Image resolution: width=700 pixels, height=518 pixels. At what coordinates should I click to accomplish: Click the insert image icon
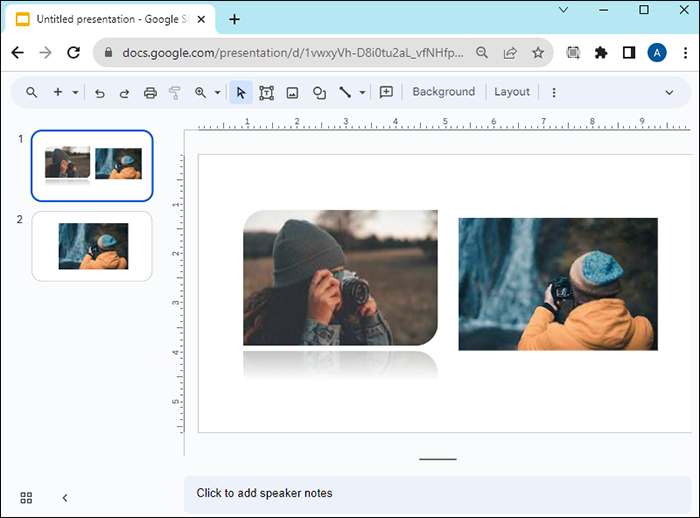point(292,92)
